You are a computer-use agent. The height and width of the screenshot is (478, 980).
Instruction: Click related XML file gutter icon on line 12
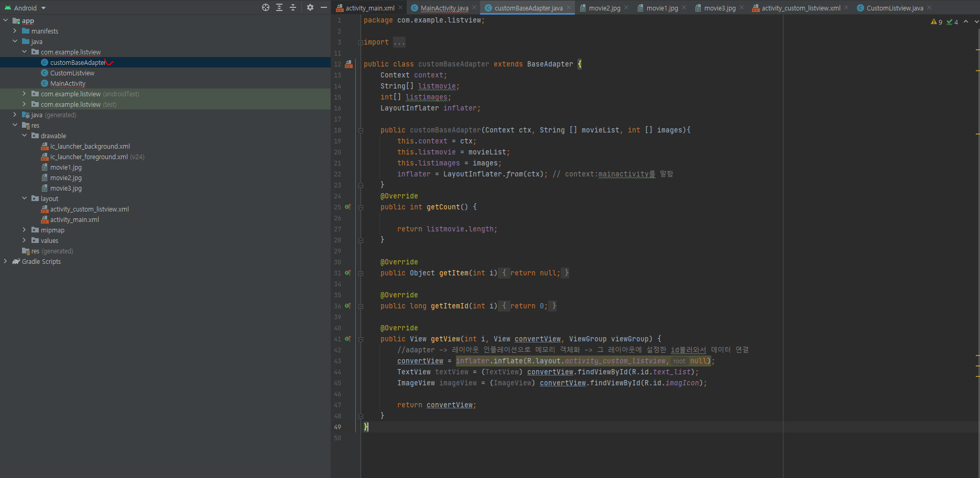coord(349,64)
